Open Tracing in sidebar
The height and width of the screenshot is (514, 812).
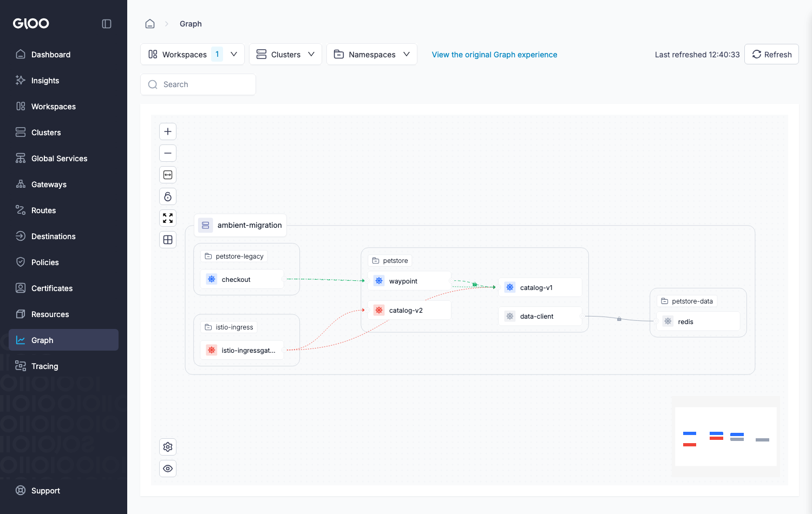pos(63,366)
